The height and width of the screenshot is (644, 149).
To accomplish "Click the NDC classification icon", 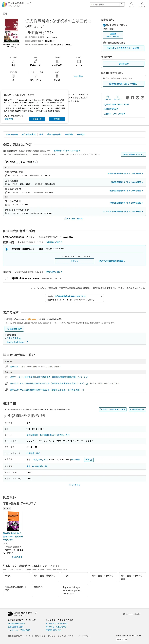I will point(57,76).
